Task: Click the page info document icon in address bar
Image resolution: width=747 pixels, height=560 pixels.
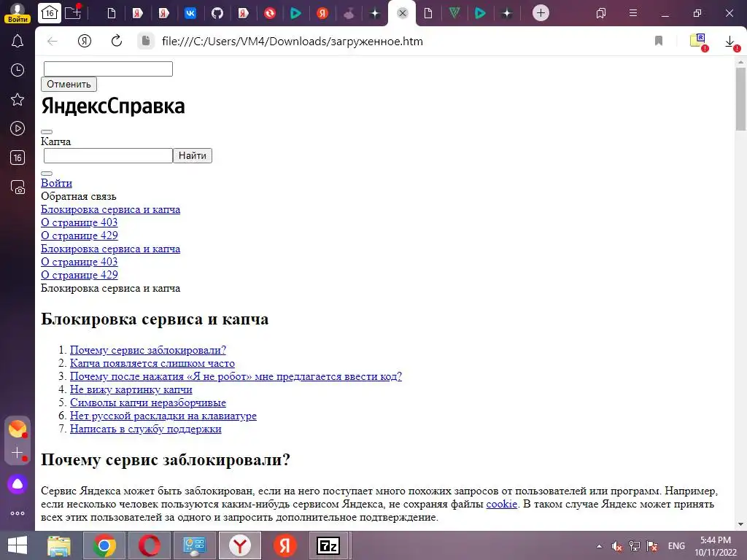Action: (146, 41)
